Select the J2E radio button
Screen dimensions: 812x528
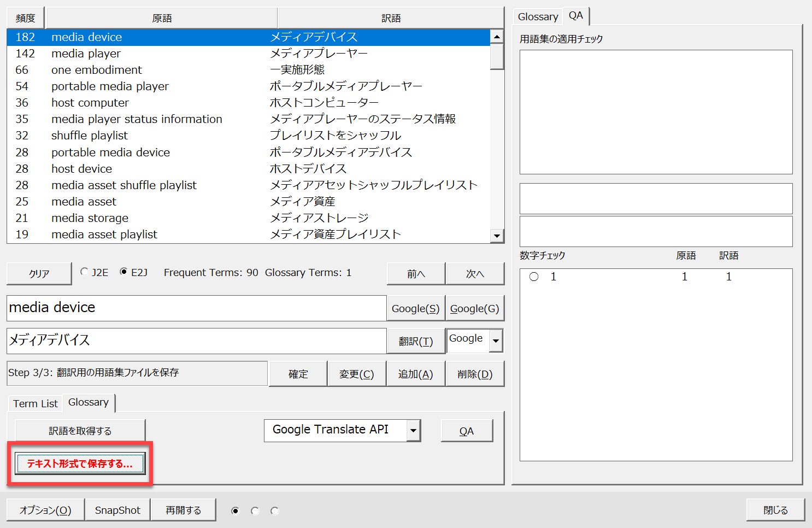click(84, 272)
